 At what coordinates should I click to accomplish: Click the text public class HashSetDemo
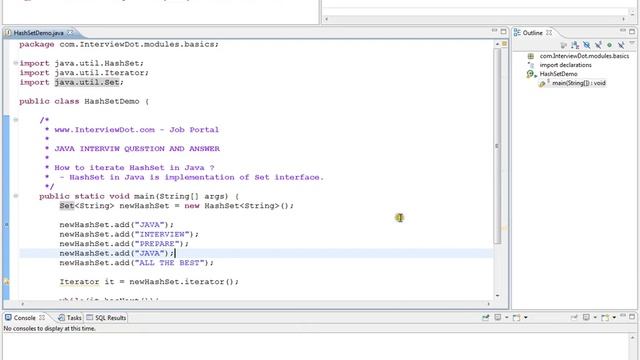click(79, 101)
